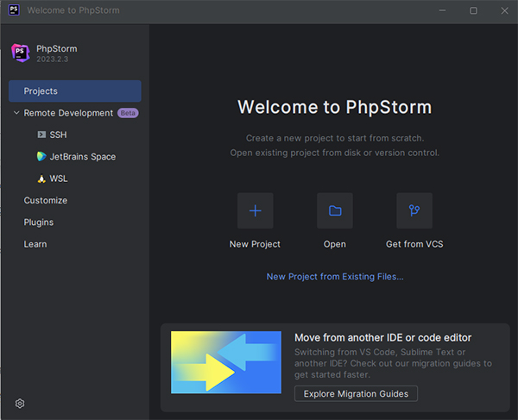Maximize the PhpStorm welcome window
518x420 pixels.
point(473,10)
